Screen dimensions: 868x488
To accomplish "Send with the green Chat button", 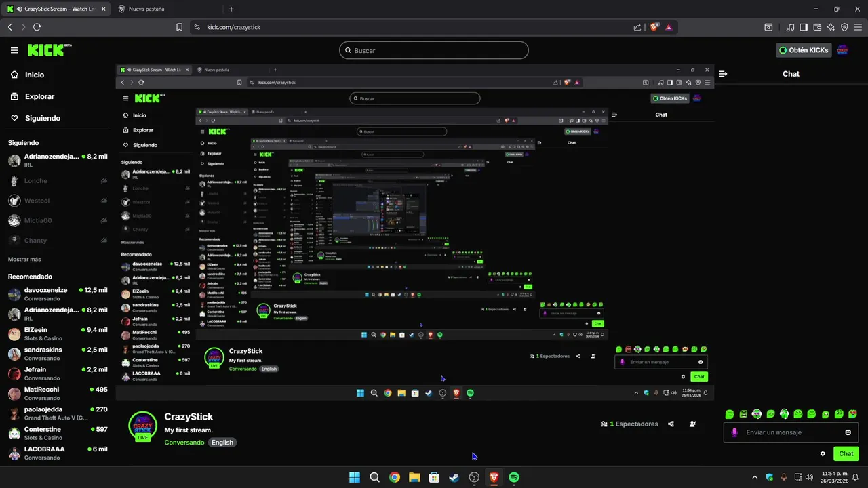I will click(x=846, y=454).
